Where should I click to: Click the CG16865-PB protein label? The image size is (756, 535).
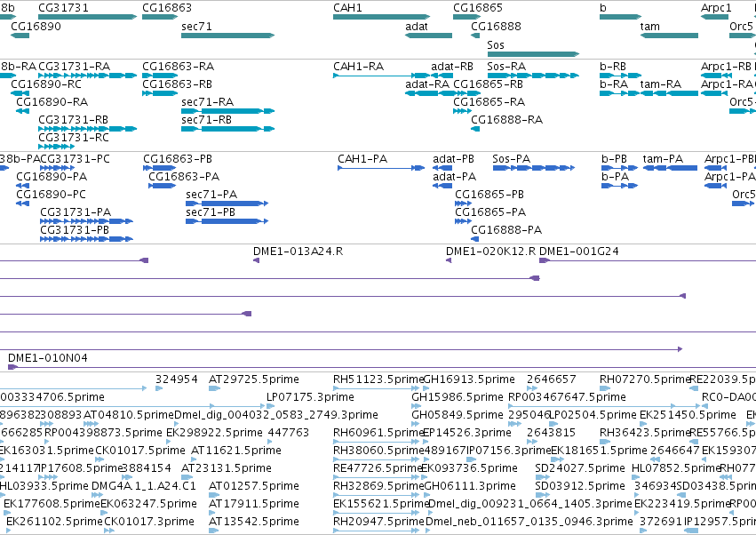coord(489,194)
